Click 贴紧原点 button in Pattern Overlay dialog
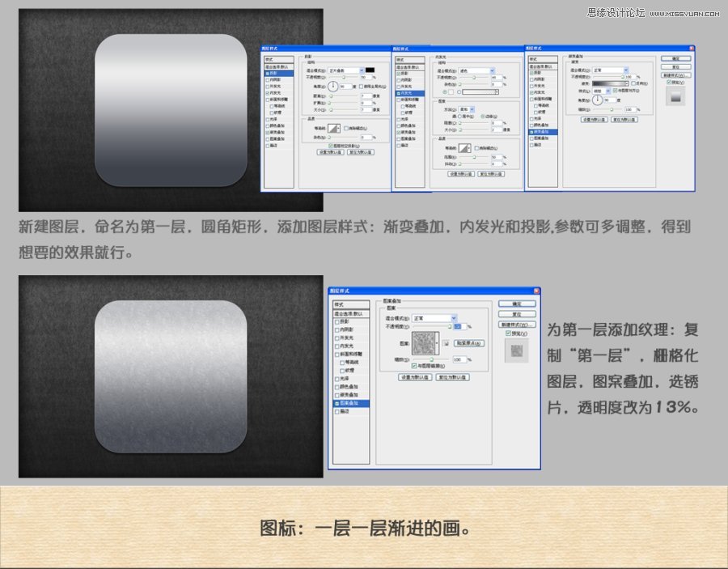The width and height of the screenshot is (728, 569). click(469, 343)
